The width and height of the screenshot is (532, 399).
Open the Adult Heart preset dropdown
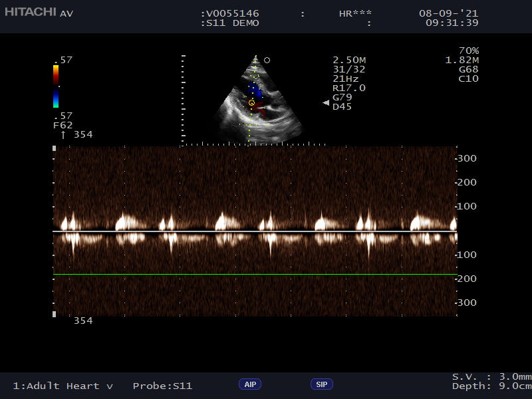pyautogui.click(x=63, y=386)
